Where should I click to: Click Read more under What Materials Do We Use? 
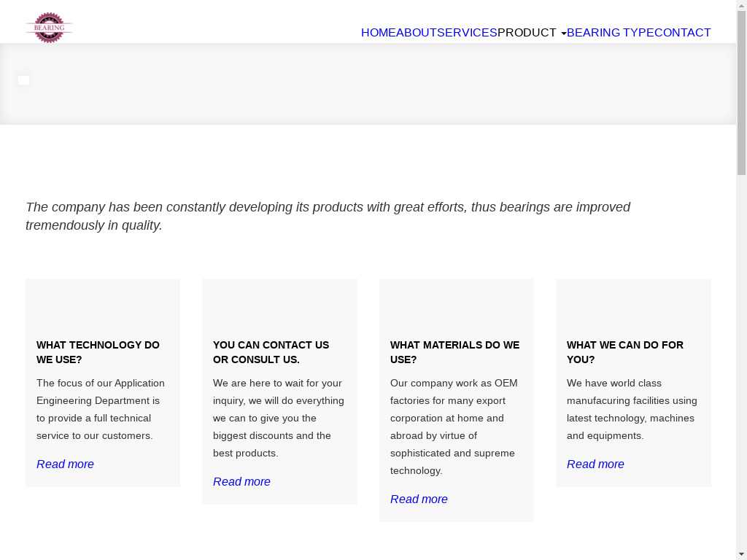pos(419,499)
